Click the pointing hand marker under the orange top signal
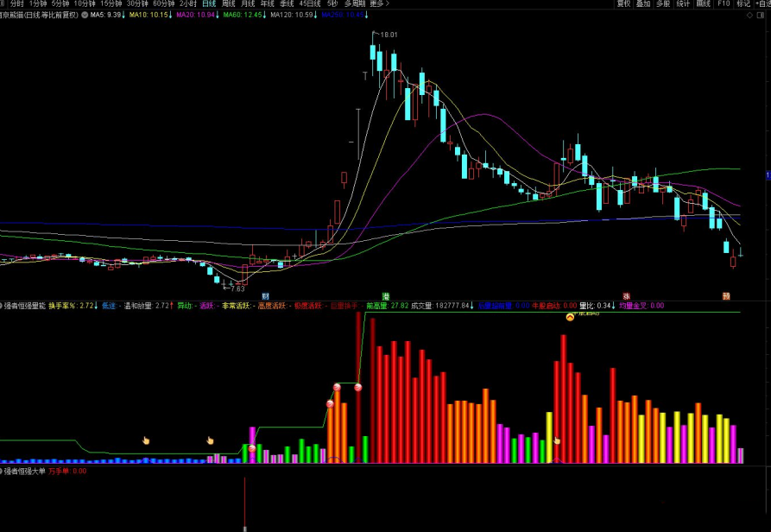The image size is (771, 532). pos(557,440)
